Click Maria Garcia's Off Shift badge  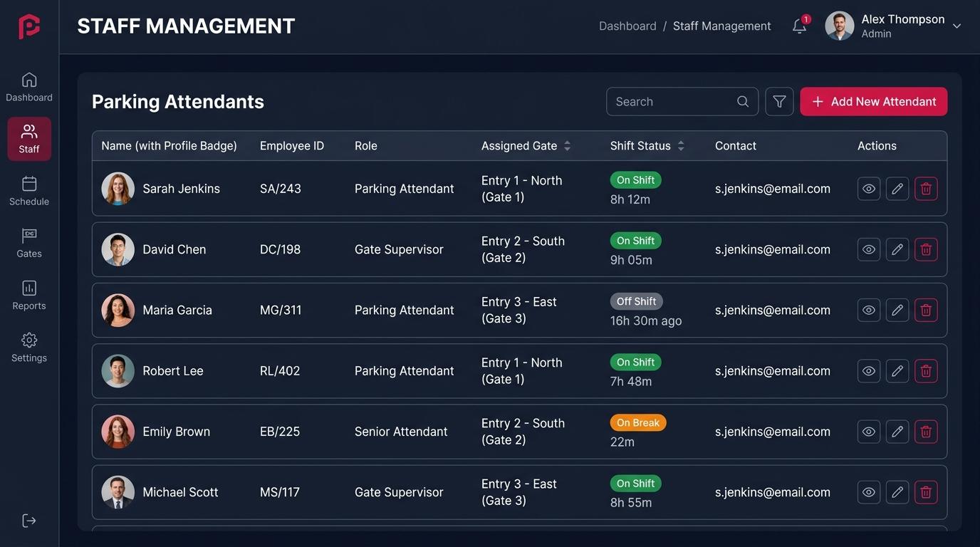coord(637,301)
